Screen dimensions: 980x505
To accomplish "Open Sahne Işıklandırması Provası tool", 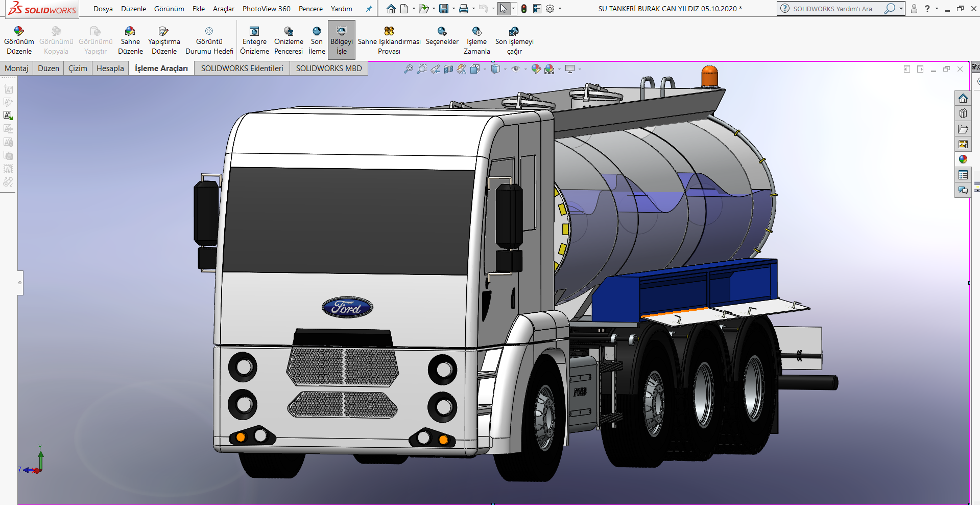I will (389, 40).
